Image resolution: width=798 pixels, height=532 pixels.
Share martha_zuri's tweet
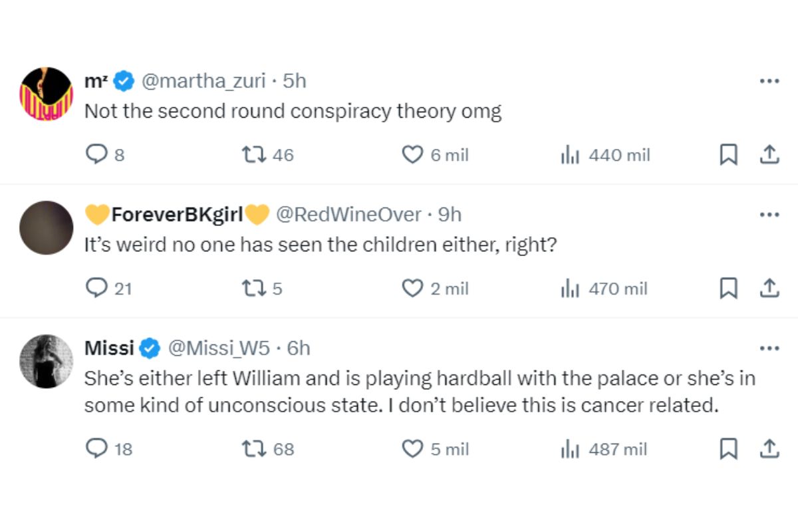point(769,155)
